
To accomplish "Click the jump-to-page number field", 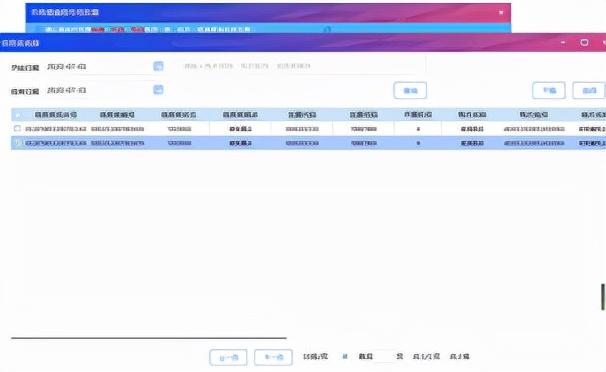I will click(x=384, y=356).
